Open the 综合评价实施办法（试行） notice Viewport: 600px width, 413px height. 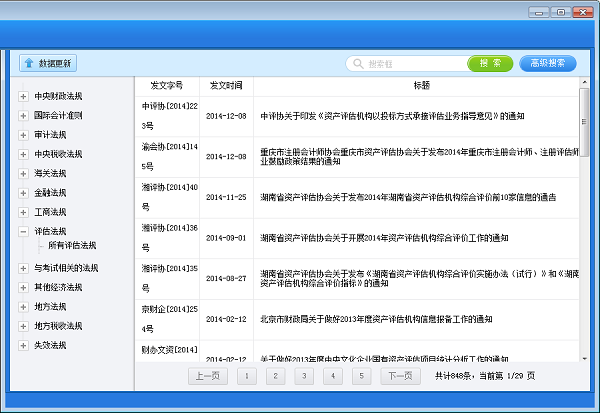coord(419,279)
